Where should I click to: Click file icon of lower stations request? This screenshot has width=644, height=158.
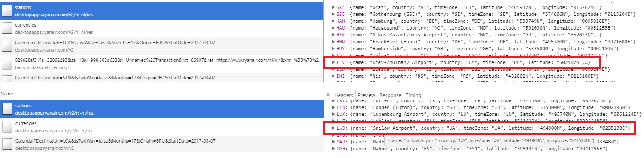click(6, 109)
